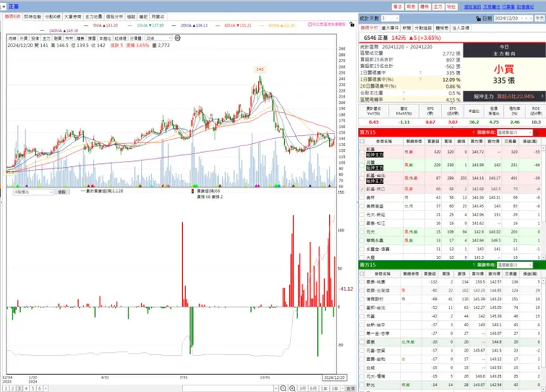Switch to 個股分析 tab
Viewport: 546px width, 392px height.
[114, 17]
